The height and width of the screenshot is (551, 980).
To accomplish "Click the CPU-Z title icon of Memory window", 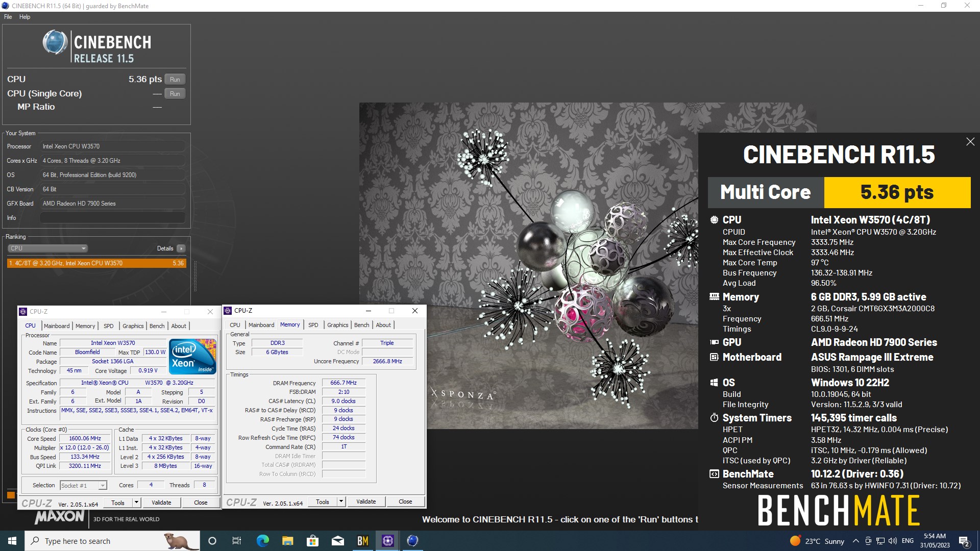I will tap(228, 311).
